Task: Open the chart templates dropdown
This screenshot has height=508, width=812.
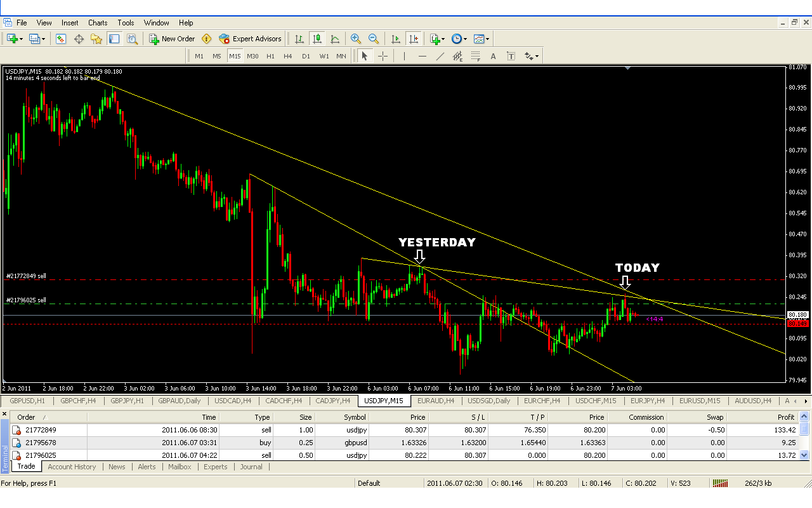Action: tap(481, 39)
